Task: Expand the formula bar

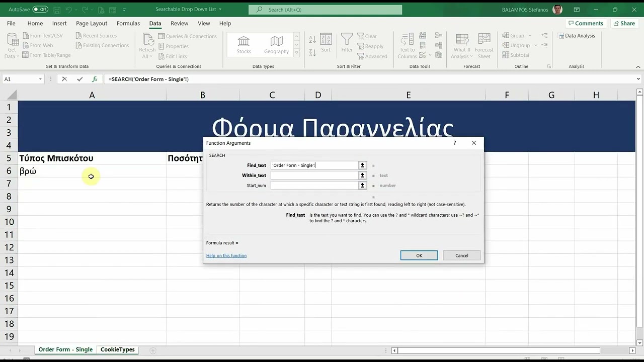Action: pyautogui.click(x=638, y=79)
